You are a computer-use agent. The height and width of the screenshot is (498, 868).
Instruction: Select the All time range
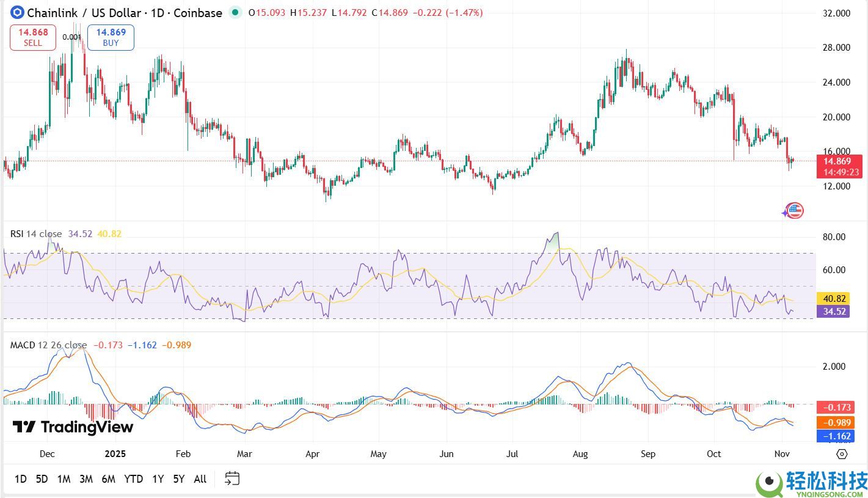[200, 479]
